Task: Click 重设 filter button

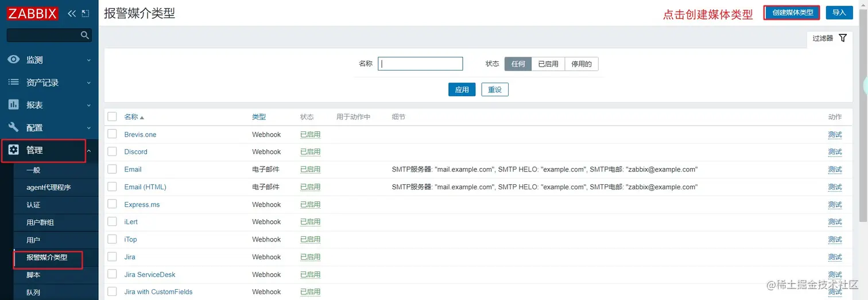Action: [x=495, y=89]
